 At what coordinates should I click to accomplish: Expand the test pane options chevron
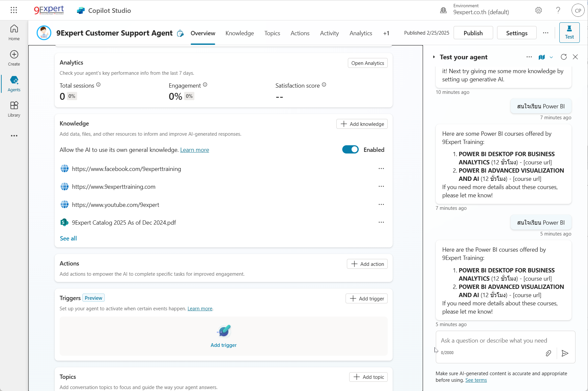(551, 57)
